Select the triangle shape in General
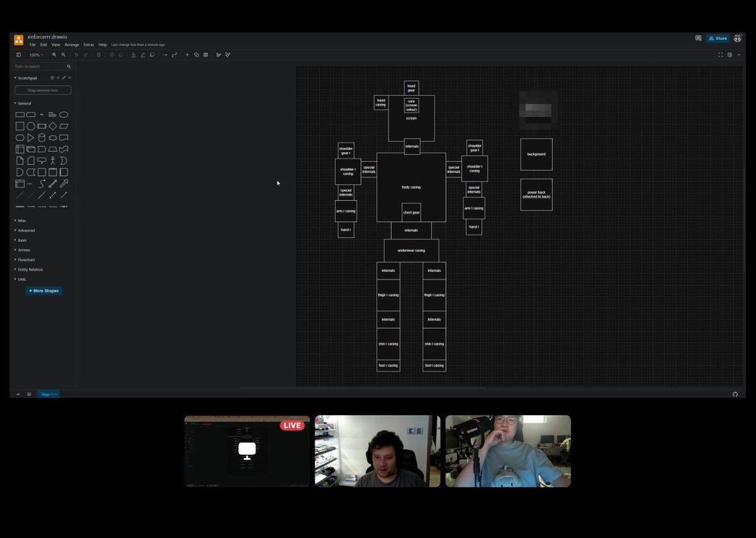 click(31, 137)
